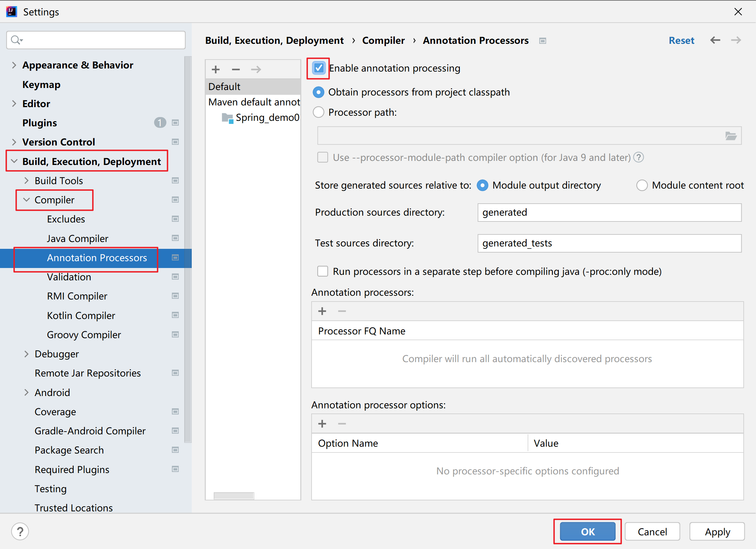Click project icon beside Kotlin Compiler
756x549 pixels.
[175, 315]
